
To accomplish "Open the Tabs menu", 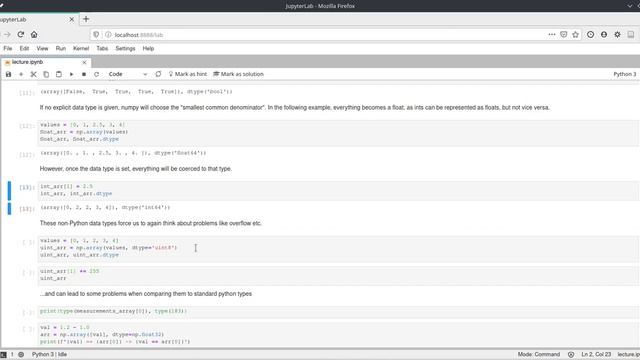I will [102, 48].
